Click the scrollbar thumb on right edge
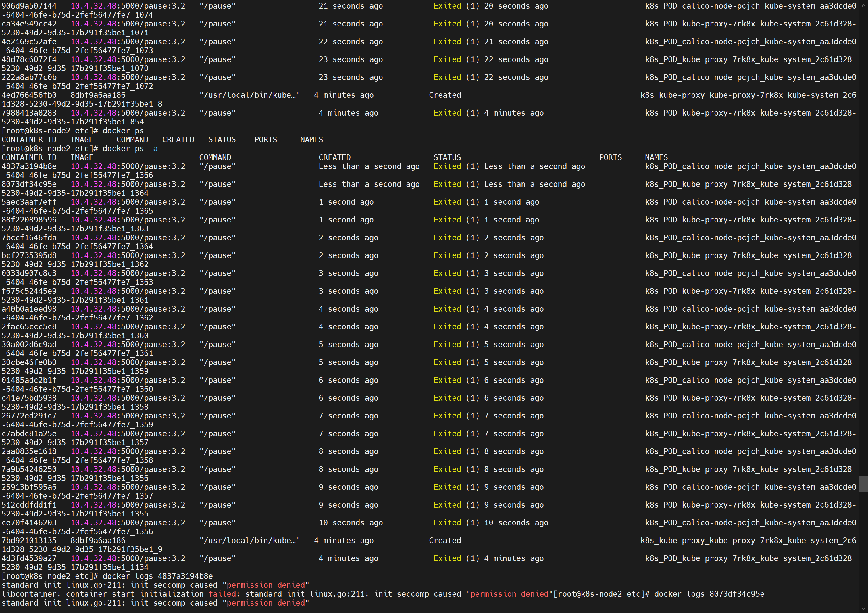Screen dimensions: 868x613 863,484
